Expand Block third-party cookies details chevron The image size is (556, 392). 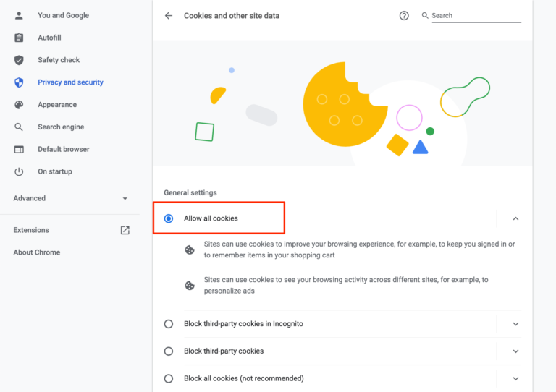coord(515,351)
